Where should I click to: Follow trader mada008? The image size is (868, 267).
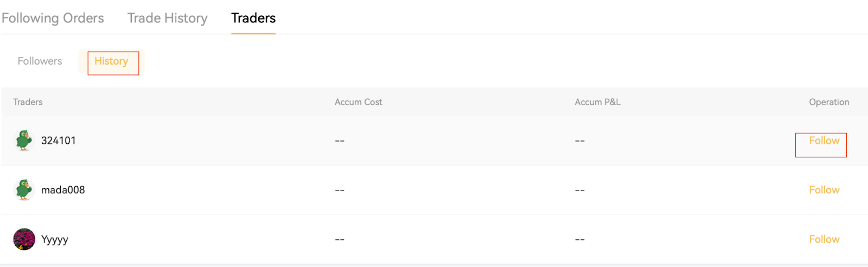click(824, 190)
